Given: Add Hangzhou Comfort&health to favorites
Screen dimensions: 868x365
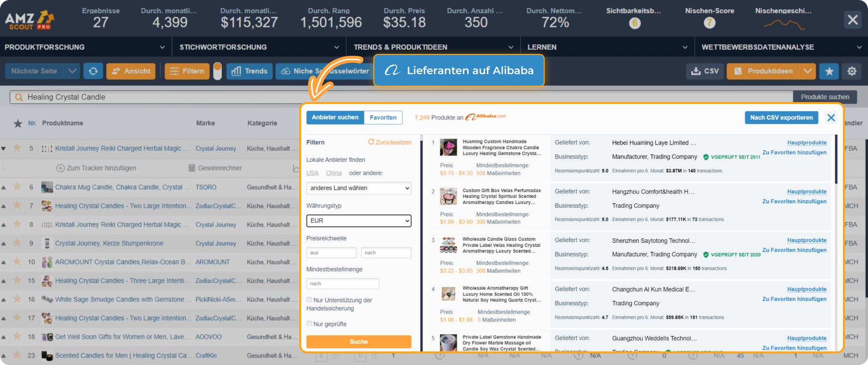Looking at the screenshot, I should (x=794, y=201).
